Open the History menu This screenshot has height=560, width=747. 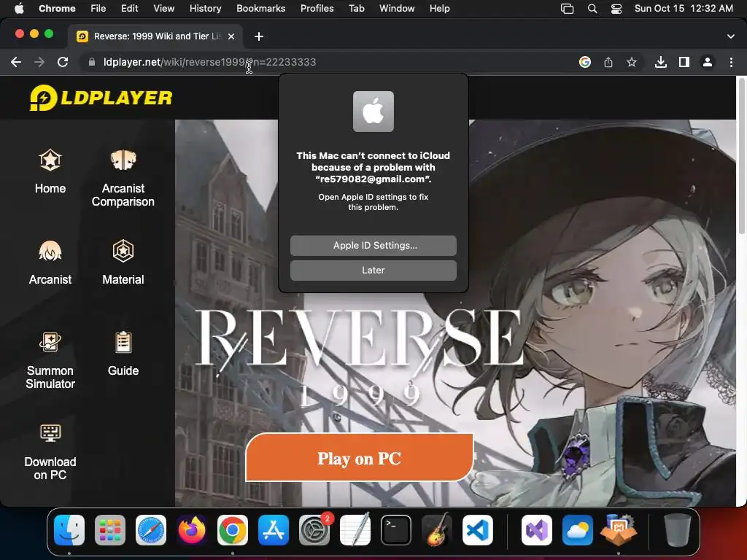(205, 9)
